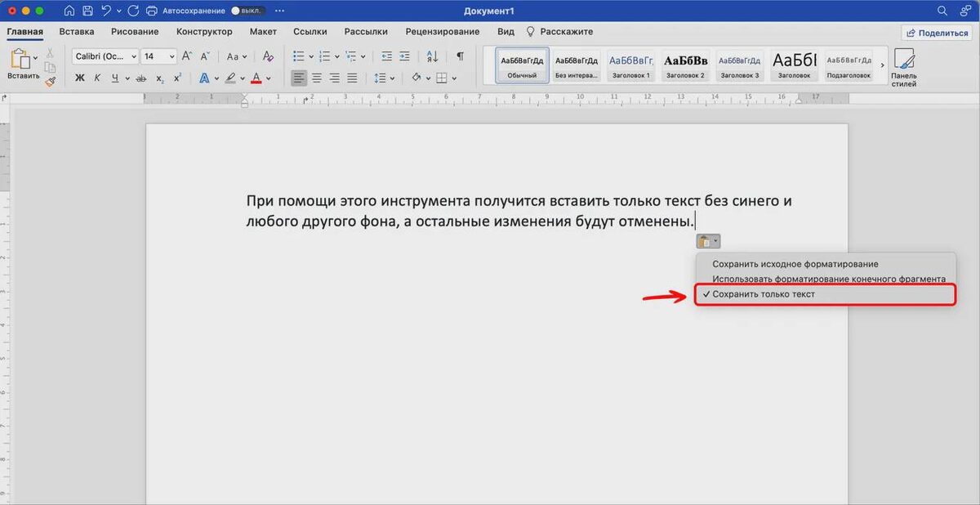Show paragraph marks with ¶ icon

[x=460, y=56]
